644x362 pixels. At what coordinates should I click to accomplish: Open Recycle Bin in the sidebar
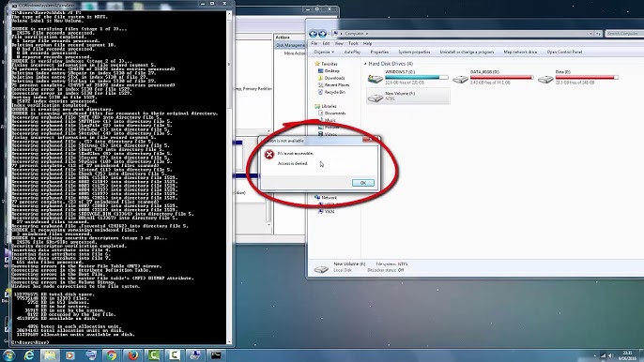335,92
